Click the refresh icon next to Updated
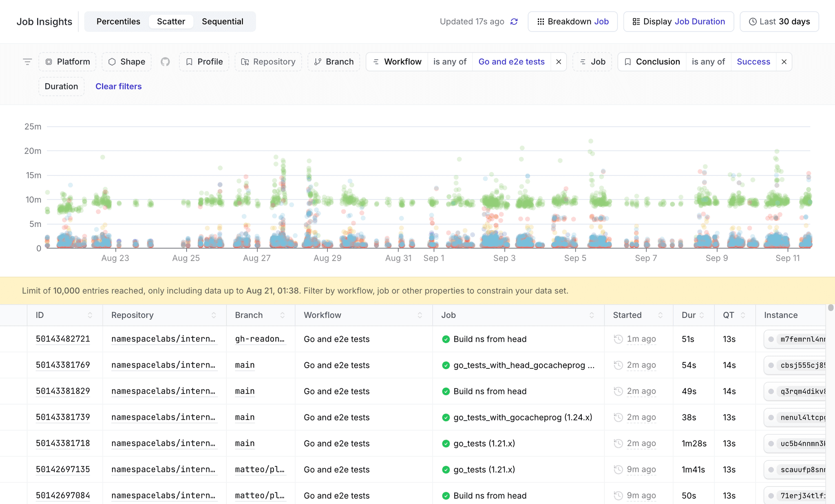The width and height of the screenshot is (835, 504). (514, 22)
